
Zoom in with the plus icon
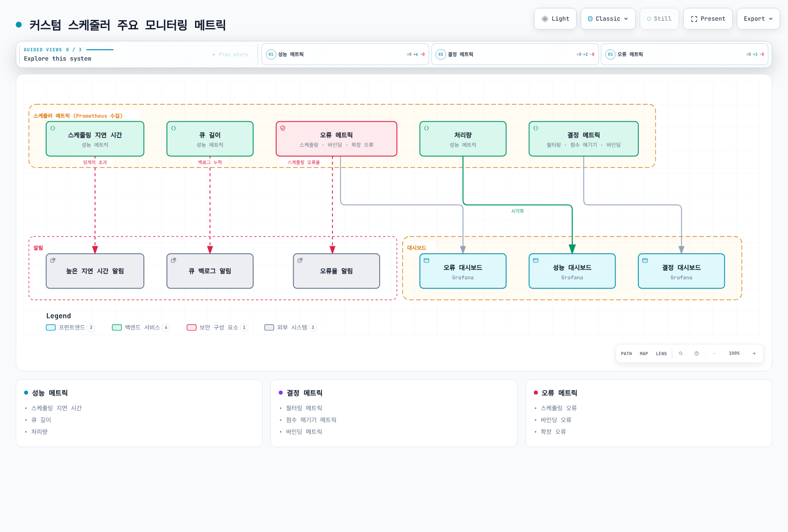click(x=754, y=354)
